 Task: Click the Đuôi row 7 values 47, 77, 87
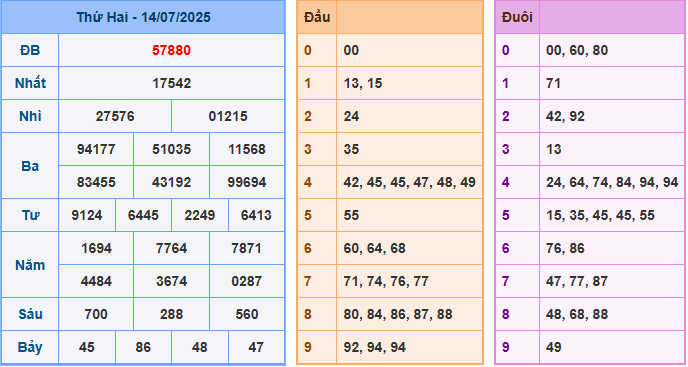click(577, 281)
